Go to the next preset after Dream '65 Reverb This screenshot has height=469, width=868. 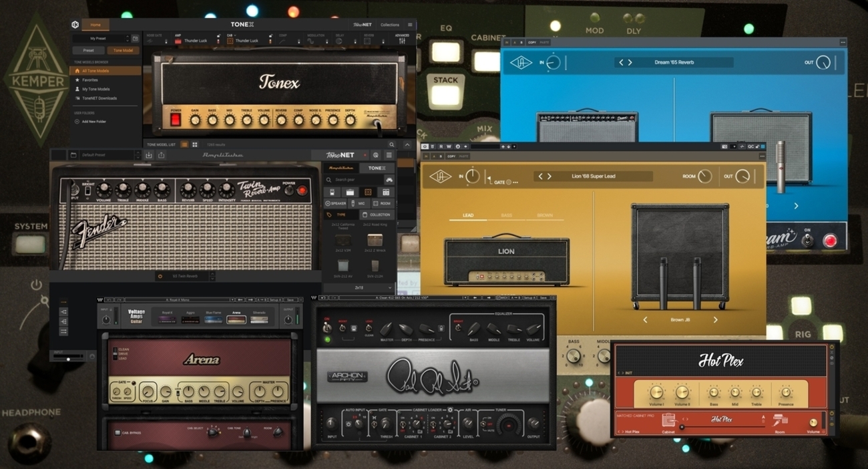pos(630,62)
